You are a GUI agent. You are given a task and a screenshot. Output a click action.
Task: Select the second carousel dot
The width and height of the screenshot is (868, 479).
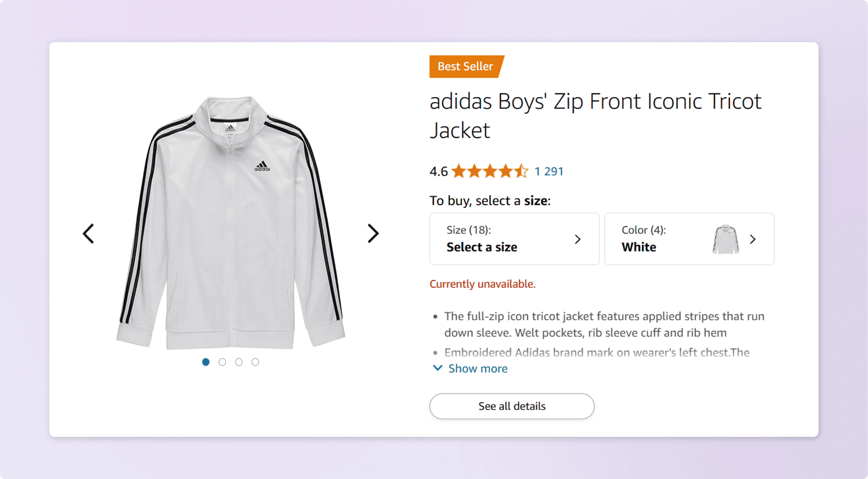222,362
